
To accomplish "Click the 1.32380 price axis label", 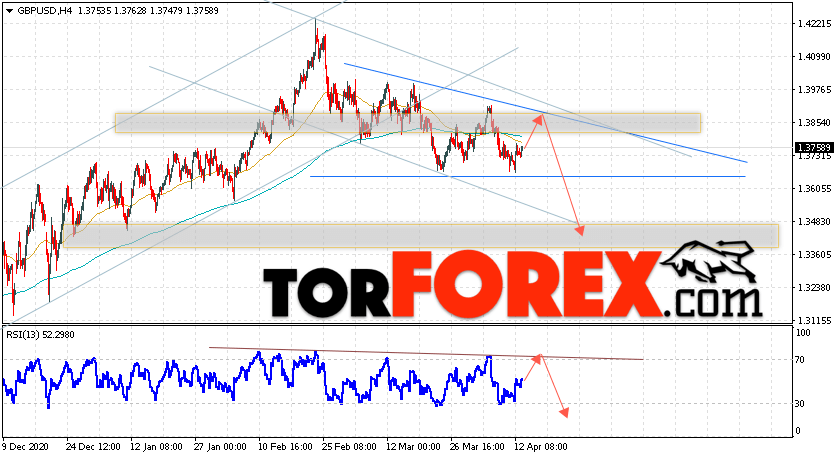I will coord(814,288).
